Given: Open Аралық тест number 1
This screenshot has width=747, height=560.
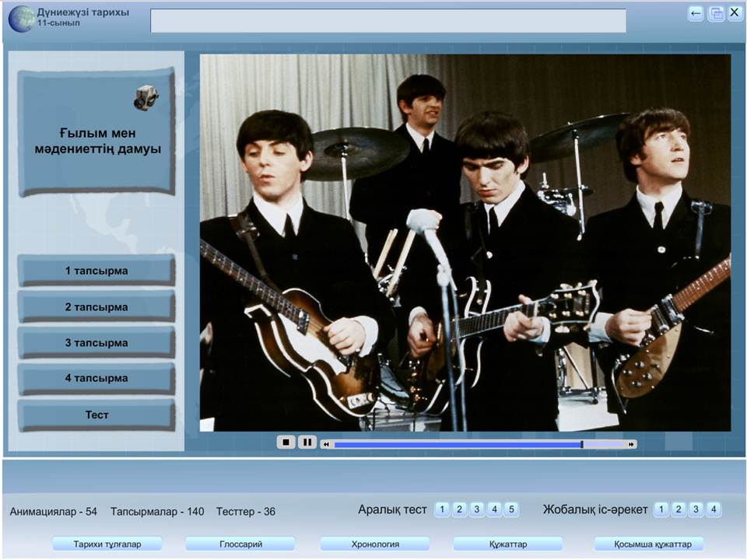Looking at the screenshot, I should point(442,509).
